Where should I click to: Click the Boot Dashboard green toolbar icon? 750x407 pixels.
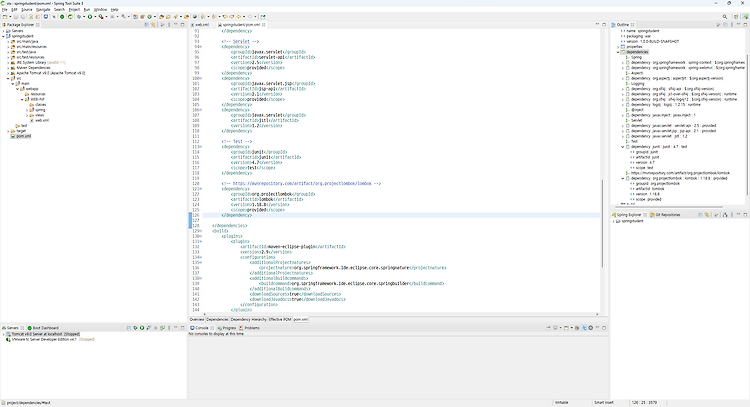(62, 17)
